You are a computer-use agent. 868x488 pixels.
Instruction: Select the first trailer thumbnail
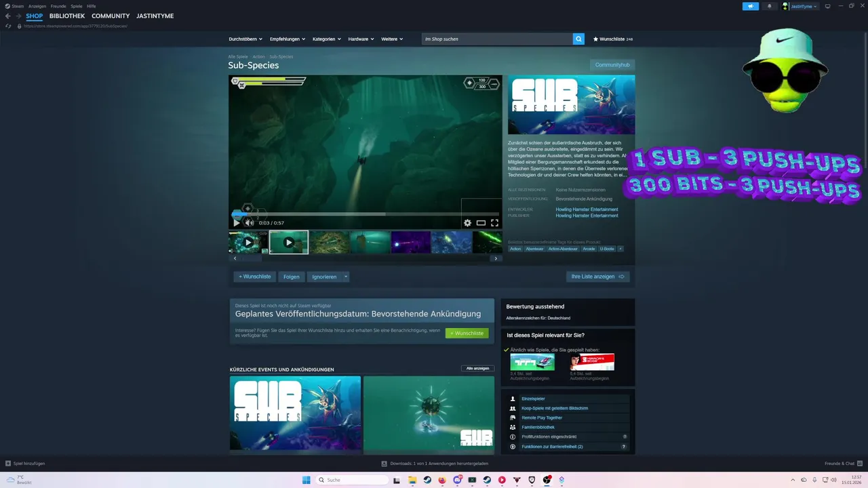click(248, 242)
